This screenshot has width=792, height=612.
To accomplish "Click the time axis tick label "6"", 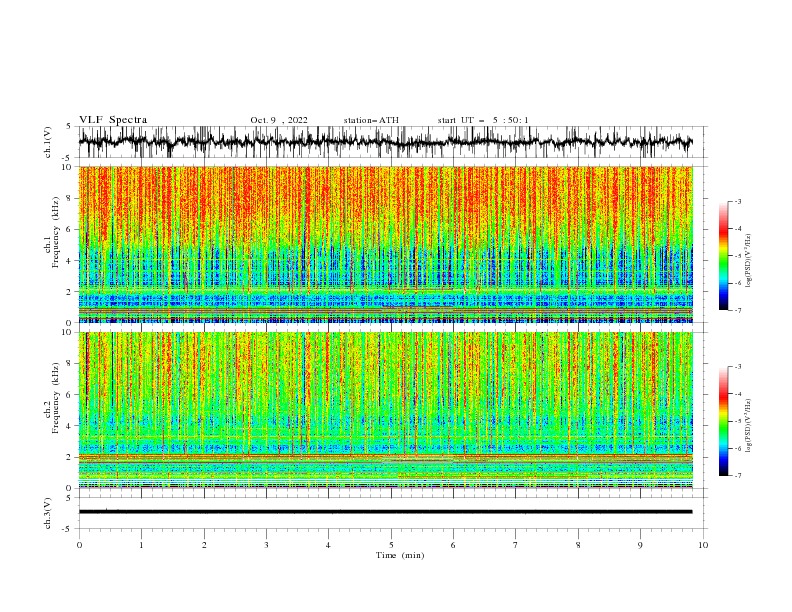I will (x=453, y=545).
